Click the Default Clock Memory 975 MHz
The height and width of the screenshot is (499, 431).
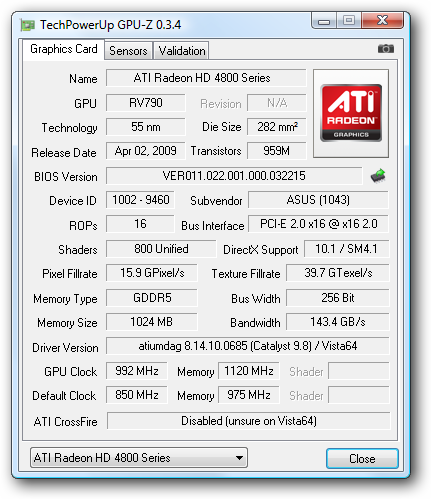pos(249,395)
